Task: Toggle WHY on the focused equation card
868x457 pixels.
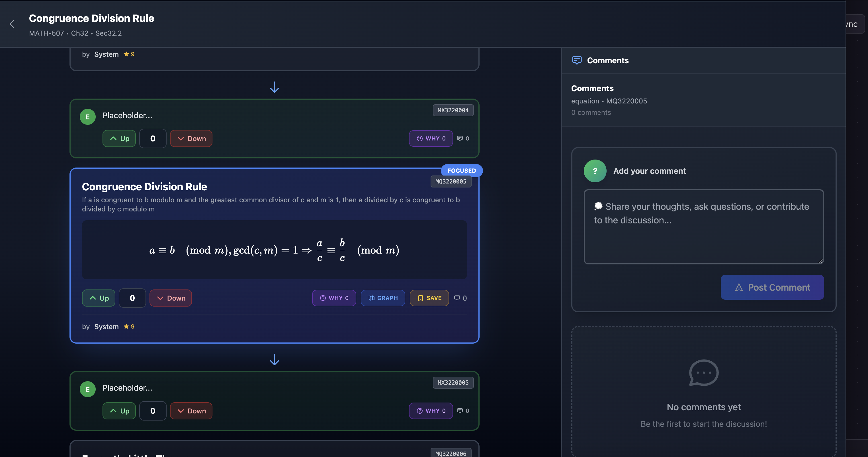Action: (334, 298)
